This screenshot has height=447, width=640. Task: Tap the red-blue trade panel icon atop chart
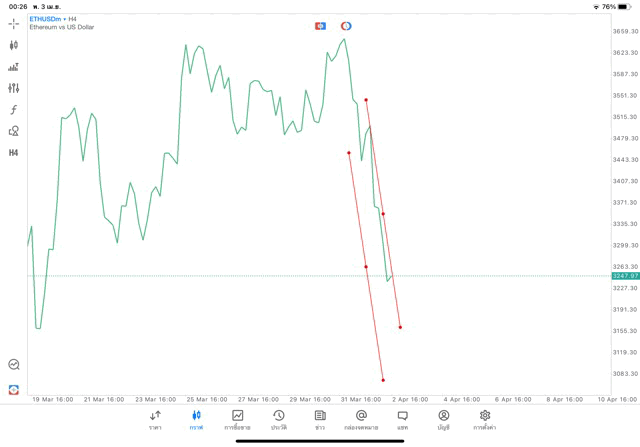[321, 25]
